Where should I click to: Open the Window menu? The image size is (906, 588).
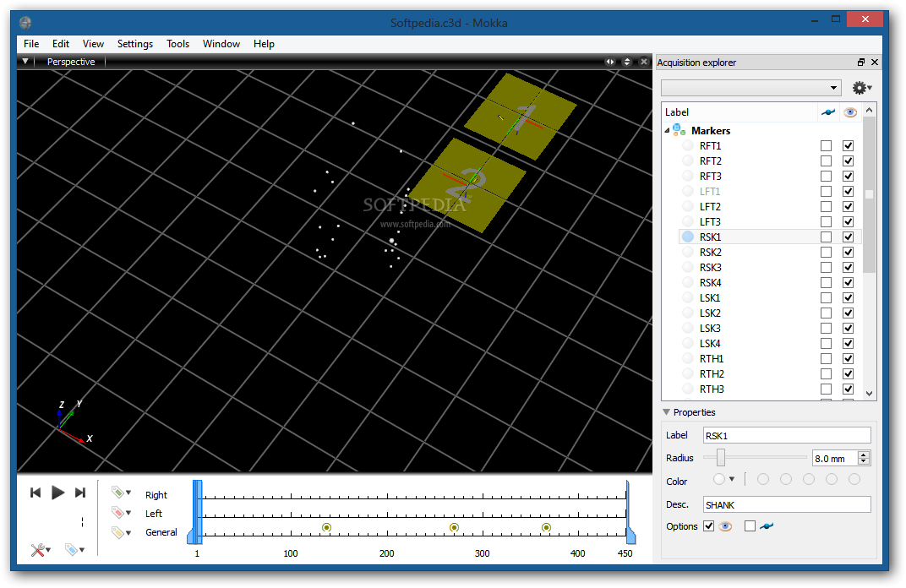pyautogui.click(x=221, y=44)
